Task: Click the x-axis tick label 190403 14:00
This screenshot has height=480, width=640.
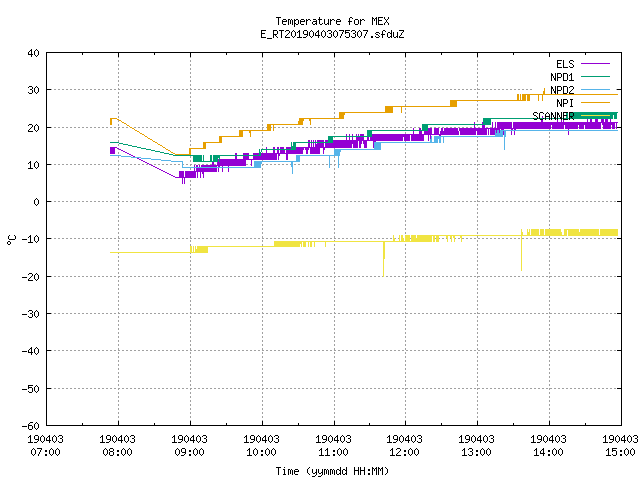Action: click(x=548, y=446)
